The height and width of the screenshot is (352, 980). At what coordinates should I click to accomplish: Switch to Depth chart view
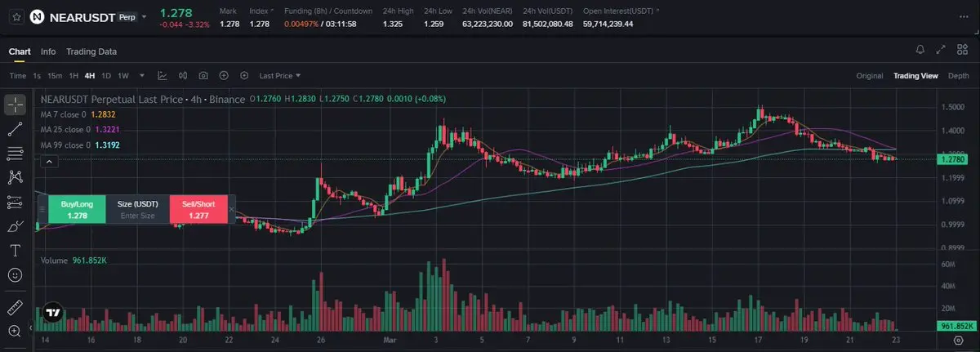[959, 76]
